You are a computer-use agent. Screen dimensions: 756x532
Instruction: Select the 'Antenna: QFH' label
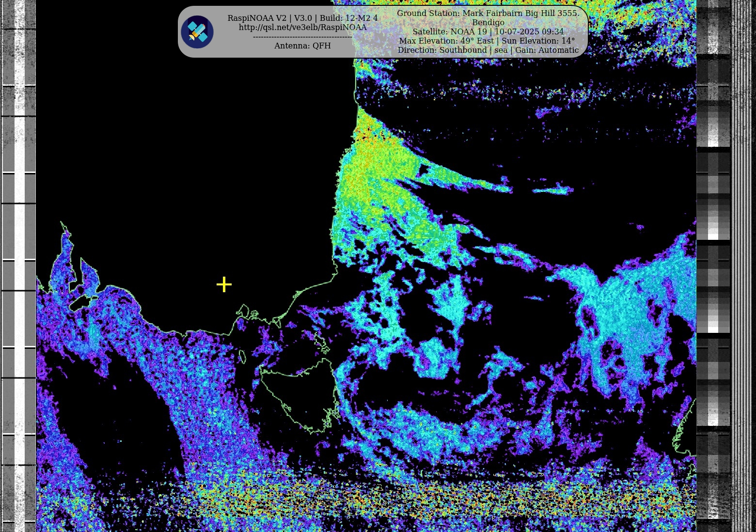pos(302,46)
